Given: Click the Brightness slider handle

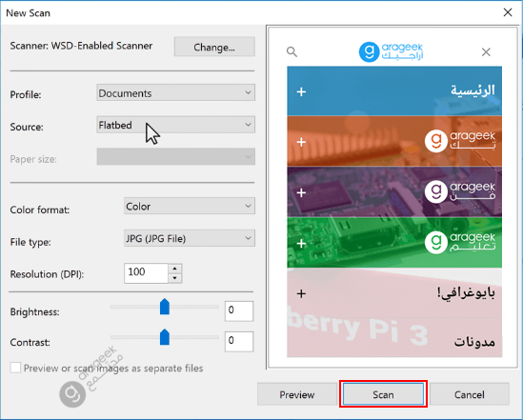Looking at the screenshot, I should coord(165,307).
